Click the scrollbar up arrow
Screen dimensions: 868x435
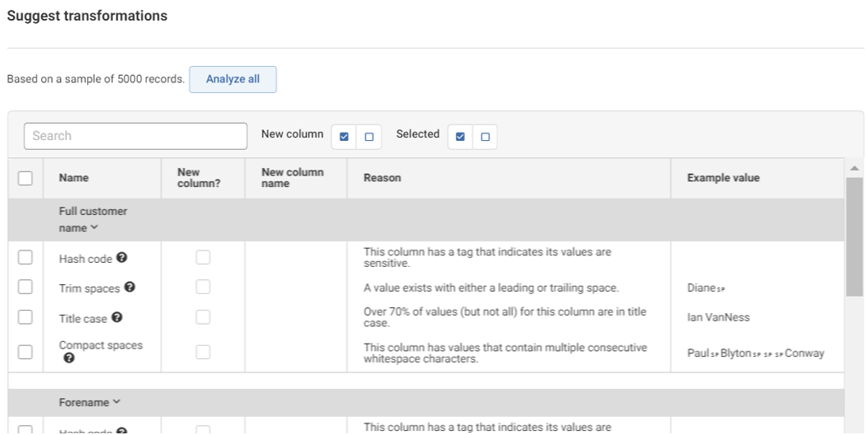pyautogui.click(x=854, y=168)
